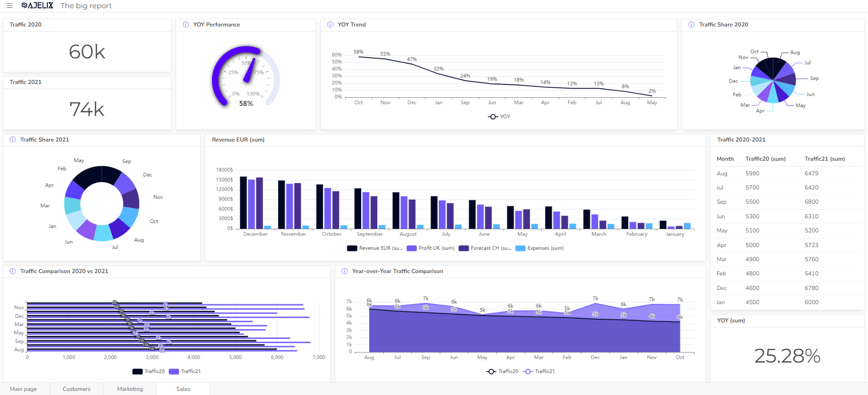Image resolution: width=868 pixels, height=395 pixels.
Task: Click the Month column header
Action: coord(725,159)
